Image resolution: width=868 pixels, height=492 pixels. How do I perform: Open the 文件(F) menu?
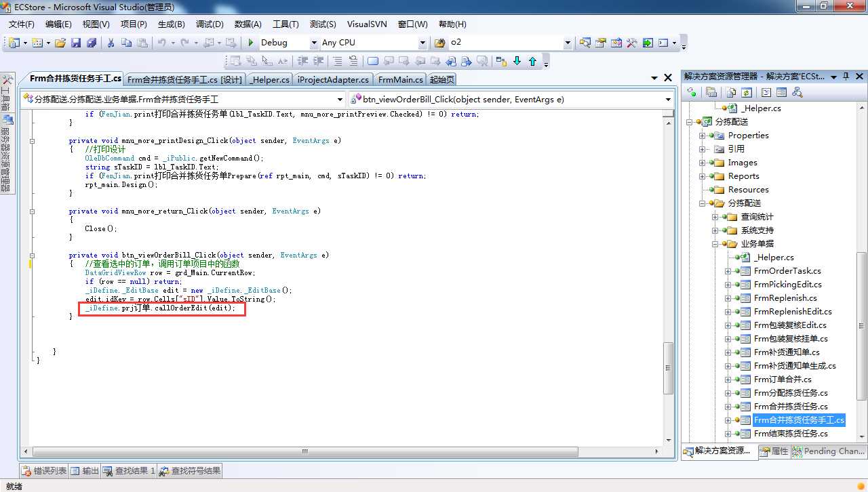coord(21,24)
